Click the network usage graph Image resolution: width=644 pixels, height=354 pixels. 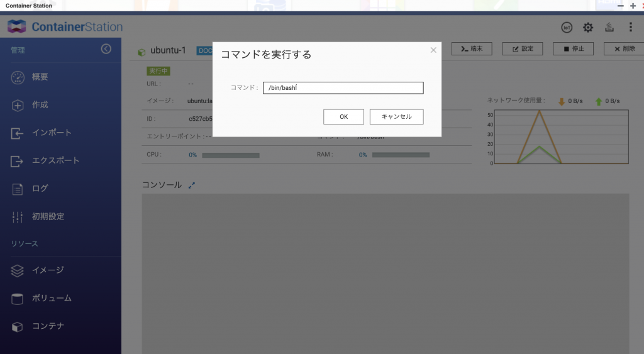pos(562,136)
